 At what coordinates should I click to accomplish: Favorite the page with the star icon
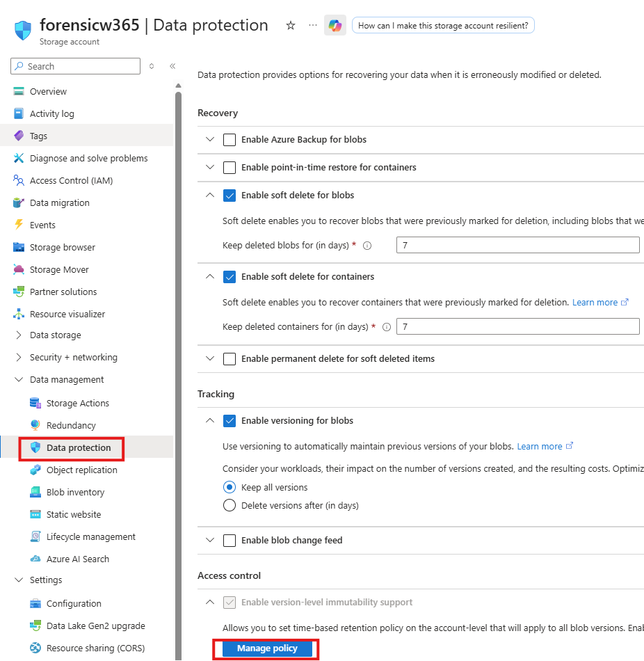(291, 25)
